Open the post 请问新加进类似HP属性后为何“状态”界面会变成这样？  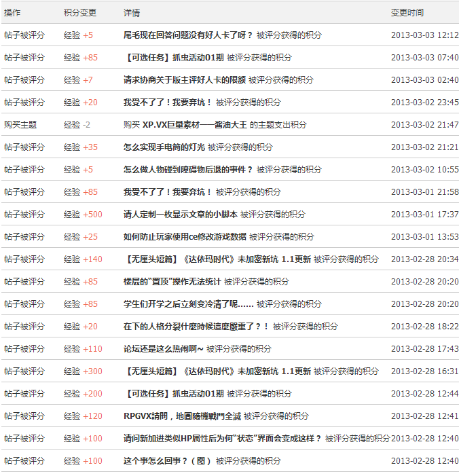pos(222,439)
